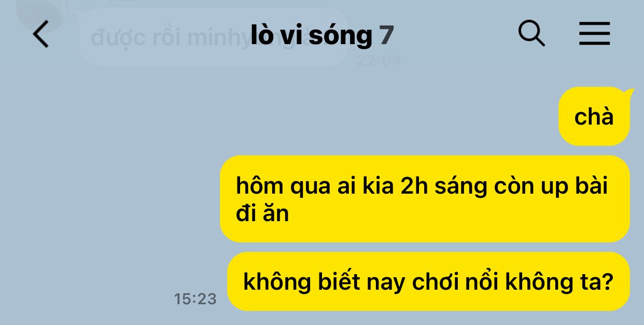
Task: Tap the member count "7" in the title
Action: 387,35
